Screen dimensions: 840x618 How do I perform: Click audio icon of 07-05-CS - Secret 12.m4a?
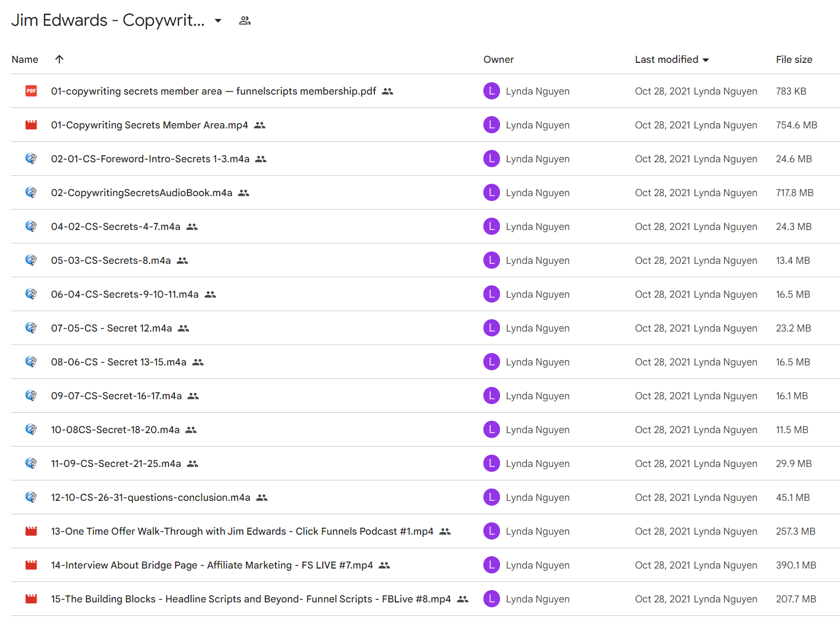coord(31,328)
